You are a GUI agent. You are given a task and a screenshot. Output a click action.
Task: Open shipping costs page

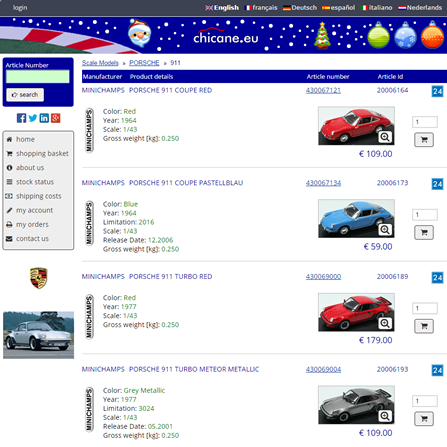click(38, 196)
